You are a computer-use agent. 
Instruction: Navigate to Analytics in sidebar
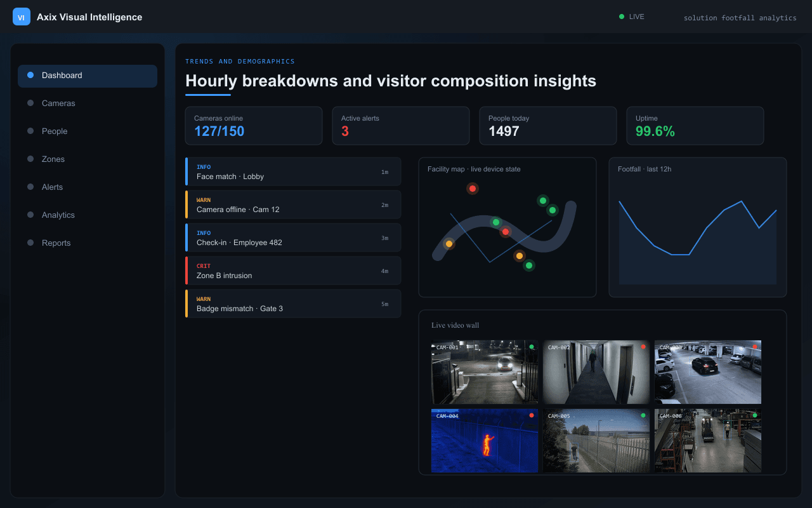pyautogui.click(x=88, y=215)
